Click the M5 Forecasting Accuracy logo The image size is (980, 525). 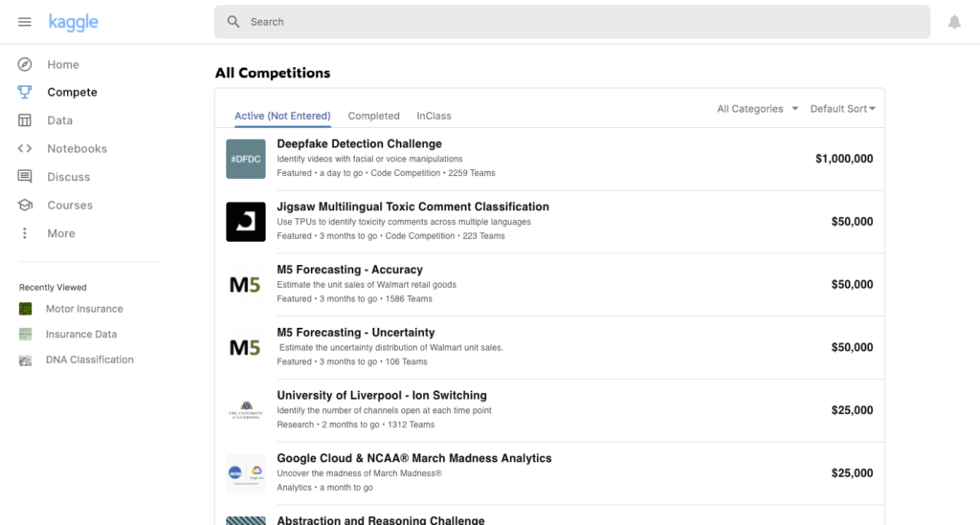point(246,285)
